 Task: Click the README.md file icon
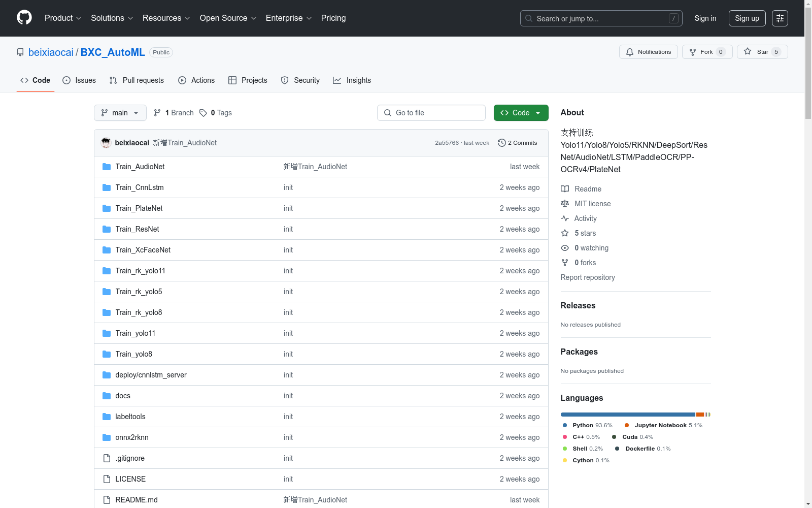[x=107, y=500]
